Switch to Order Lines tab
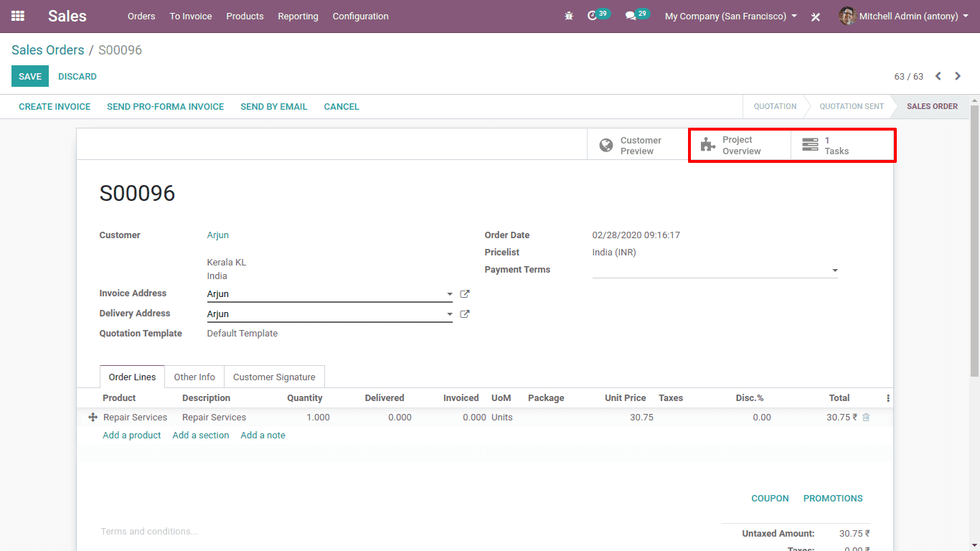980x551 pixels. (133, 377)
